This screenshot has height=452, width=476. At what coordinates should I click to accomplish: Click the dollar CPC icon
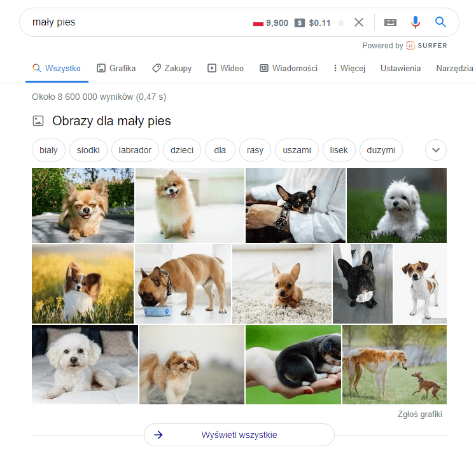tap(300, 23)
